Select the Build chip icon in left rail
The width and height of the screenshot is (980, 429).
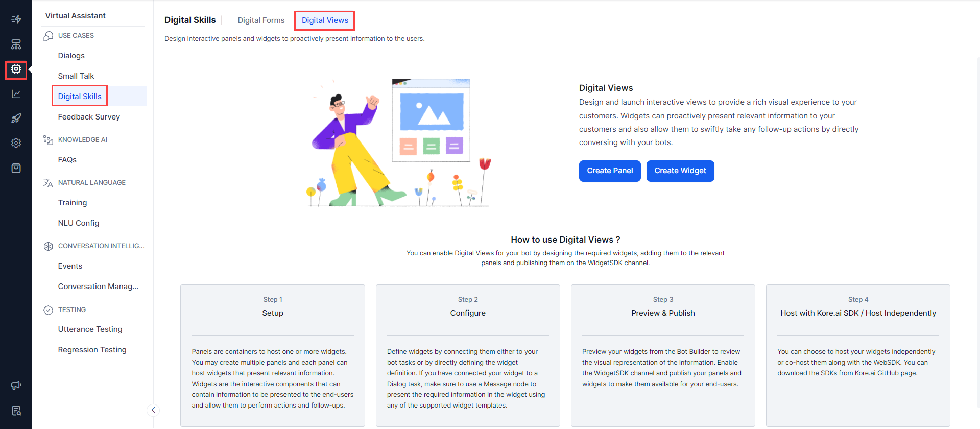[x=16, y=69]
